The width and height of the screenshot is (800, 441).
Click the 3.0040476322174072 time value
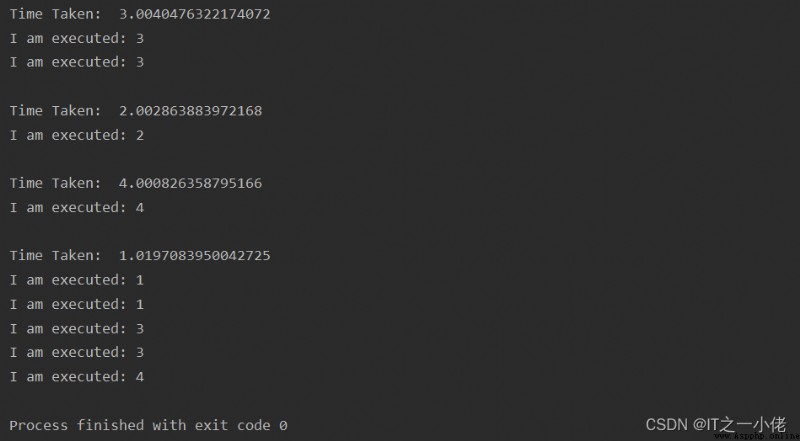(194, 14)
